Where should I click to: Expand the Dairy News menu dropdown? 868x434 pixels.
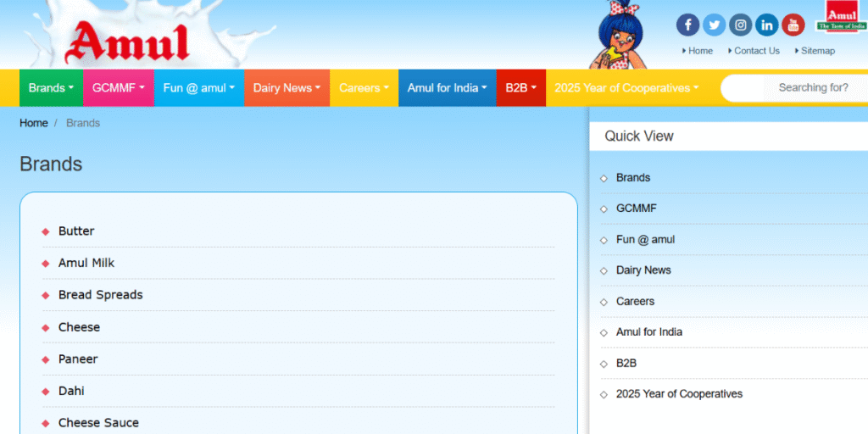pos(287,88)
